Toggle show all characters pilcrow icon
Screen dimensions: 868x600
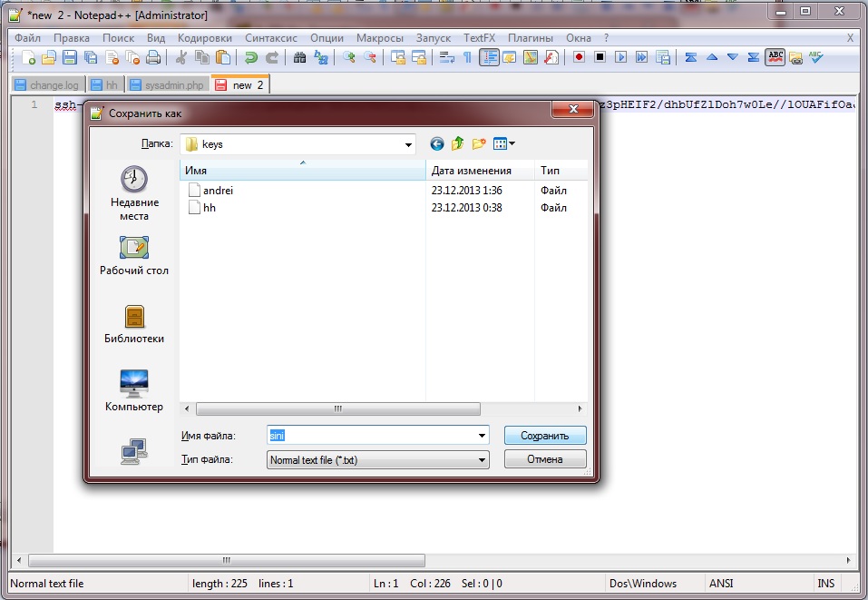click(x=468, y=57)
